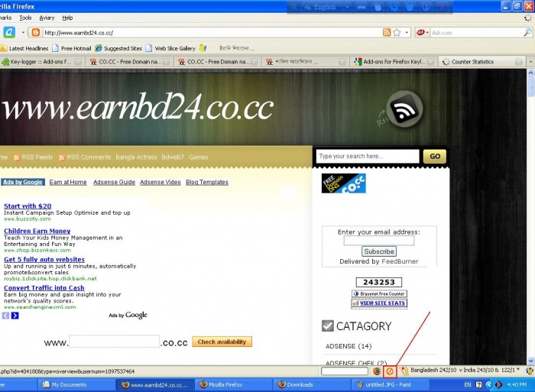Open the Tools menu
Screen dimensions: 535x392
[x=25, y=18]
